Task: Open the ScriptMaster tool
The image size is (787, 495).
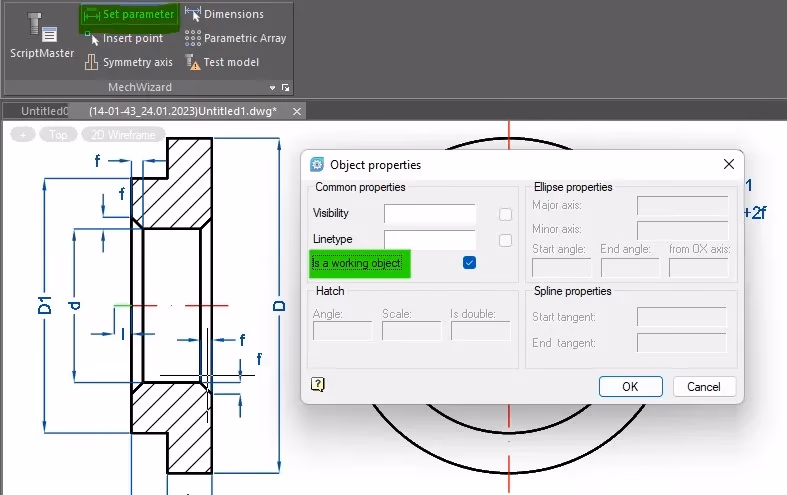Action: (42, 36)
